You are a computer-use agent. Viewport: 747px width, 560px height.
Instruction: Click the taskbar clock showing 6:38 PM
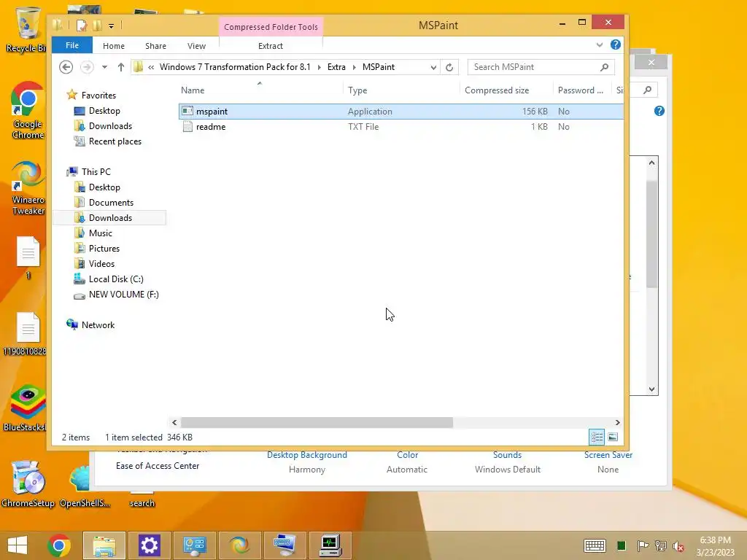(715, 545)
